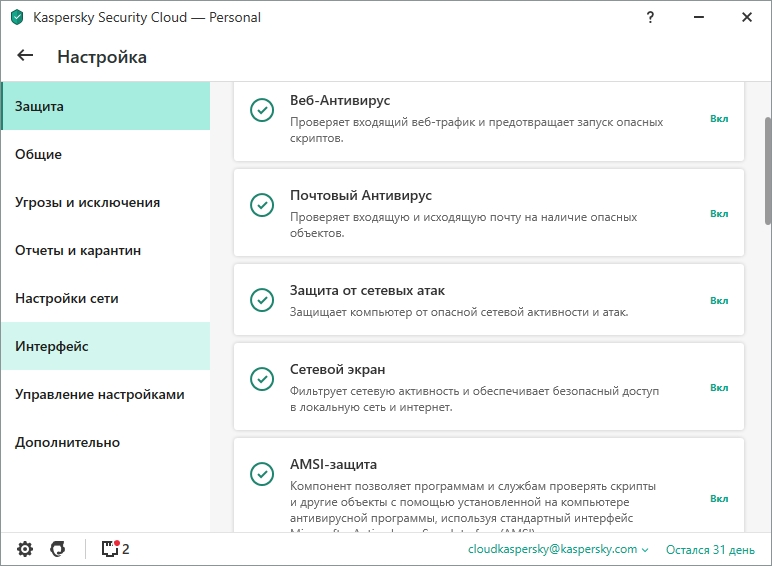
Task: Toggle Сетевой экран Вкл switch
Action: pyautogui.click(x=719, y=388)
